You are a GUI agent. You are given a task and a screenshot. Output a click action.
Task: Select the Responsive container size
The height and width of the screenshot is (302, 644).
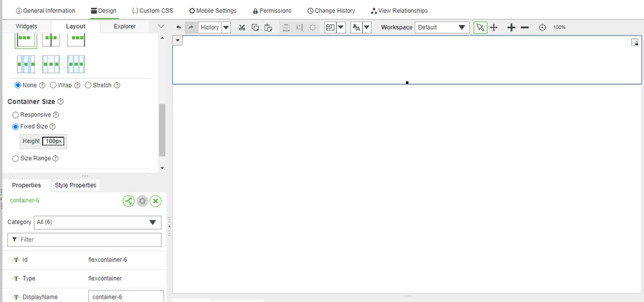point(15,115)
